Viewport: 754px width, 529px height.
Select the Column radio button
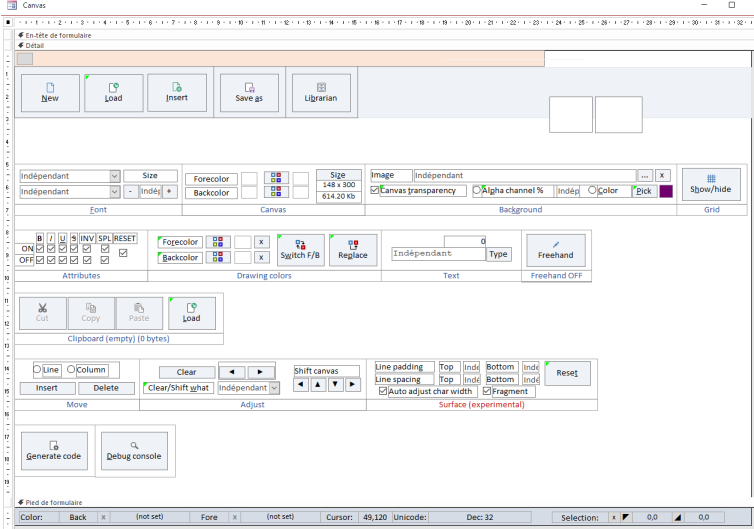point(71,369)
